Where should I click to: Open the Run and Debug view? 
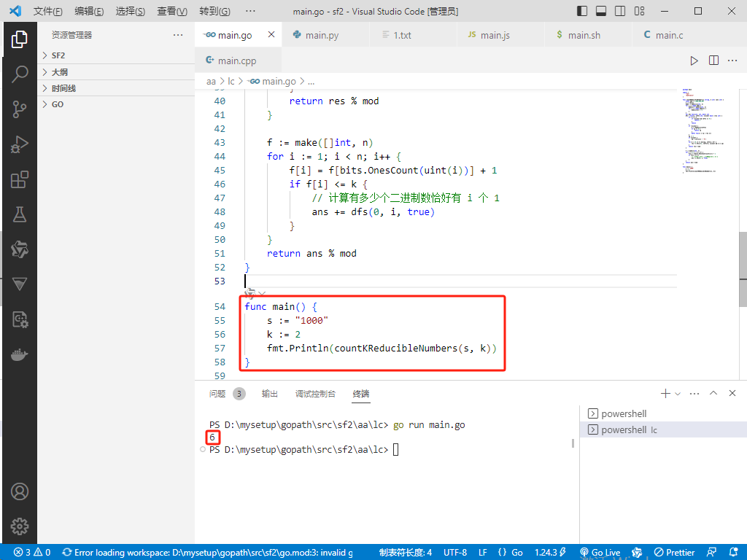(20, 145)
